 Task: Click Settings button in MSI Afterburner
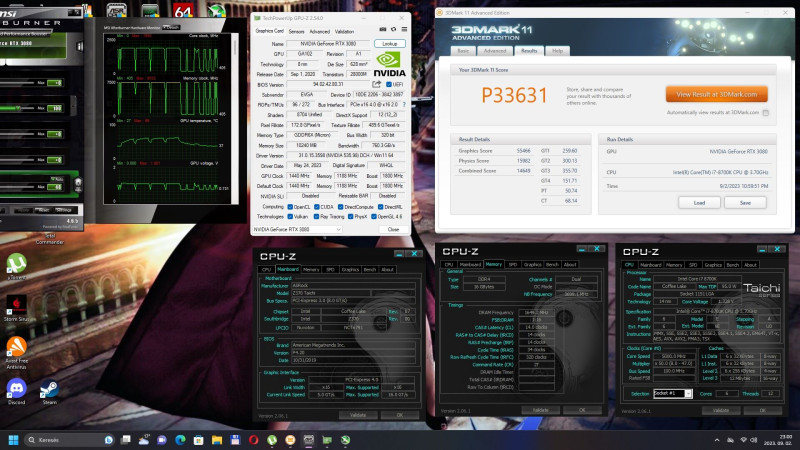(64, 210)
